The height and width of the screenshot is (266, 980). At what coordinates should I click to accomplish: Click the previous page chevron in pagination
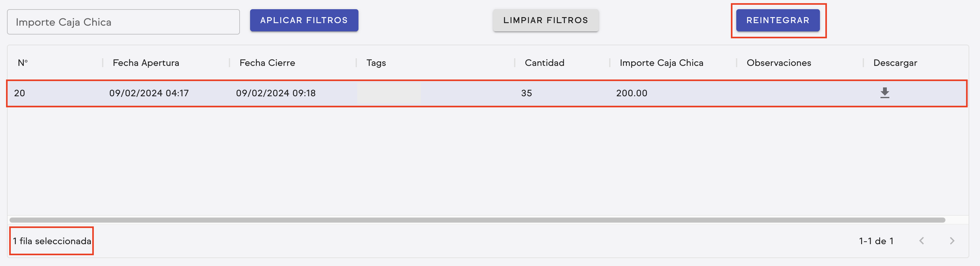pyautogui.click(x=922, y=241)
